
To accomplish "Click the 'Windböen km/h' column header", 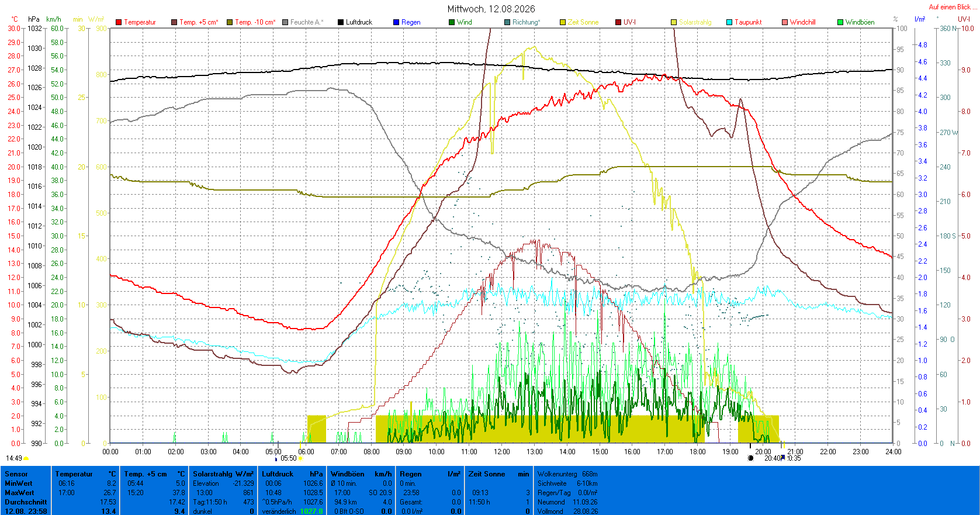I will coord(362,474).
